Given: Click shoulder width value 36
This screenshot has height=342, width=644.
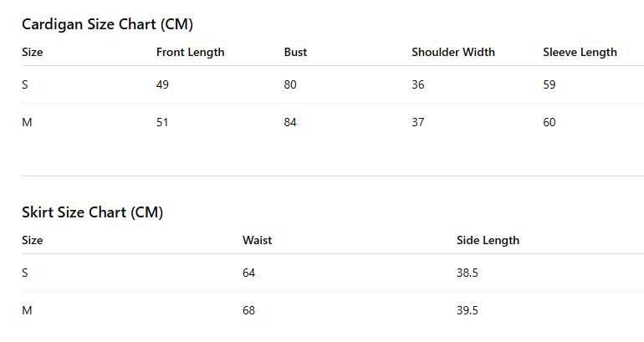Looking at the screenshot, I should point(417,84).
